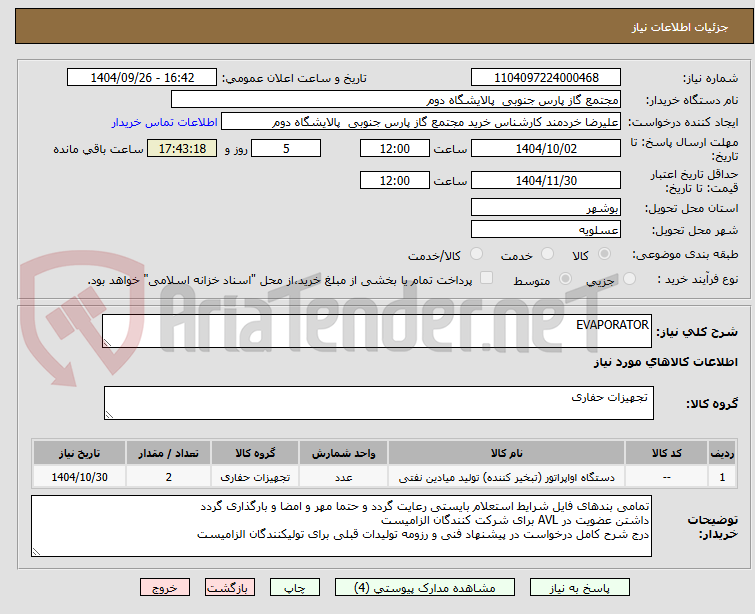
Task: Click the resize handle of EVAPORATOR text area
Action: pyautogui.click(x=107, y=342)
